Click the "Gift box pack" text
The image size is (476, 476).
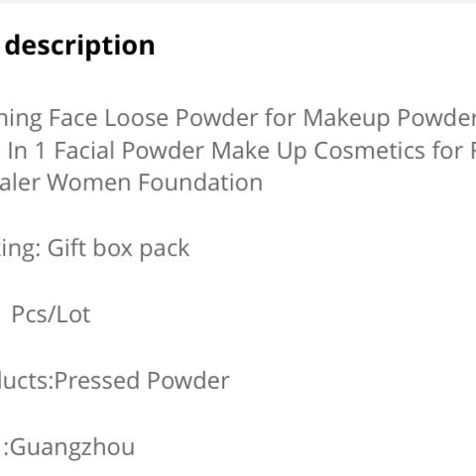pos(118,249)
